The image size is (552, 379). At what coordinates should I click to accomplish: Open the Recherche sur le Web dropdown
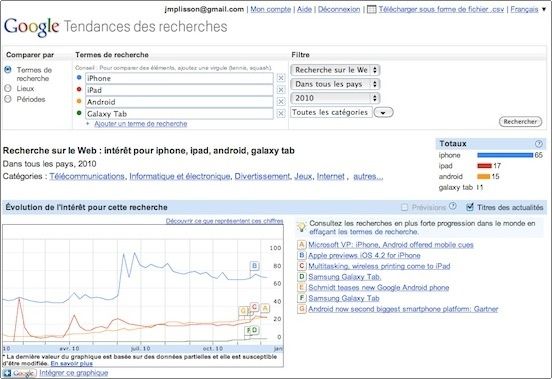[335, 70]
